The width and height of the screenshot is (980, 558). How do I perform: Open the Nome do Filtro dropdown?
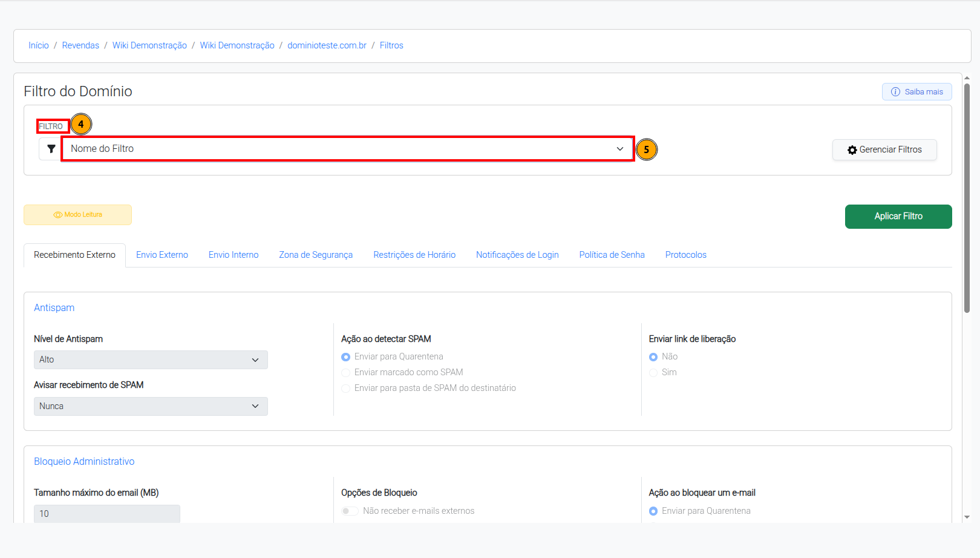pos(348,149)
